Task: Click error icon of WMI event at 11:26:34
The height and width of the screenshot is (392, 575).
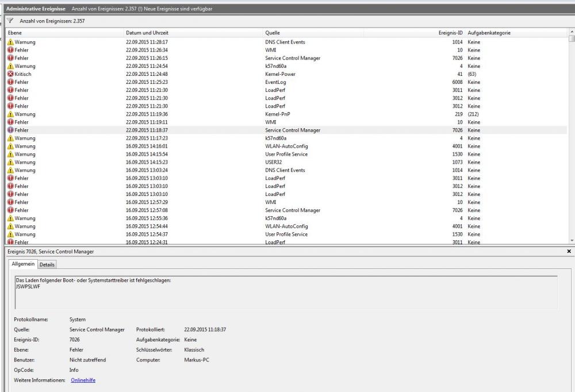Action: pyautogui.click(x=10, y=50)
